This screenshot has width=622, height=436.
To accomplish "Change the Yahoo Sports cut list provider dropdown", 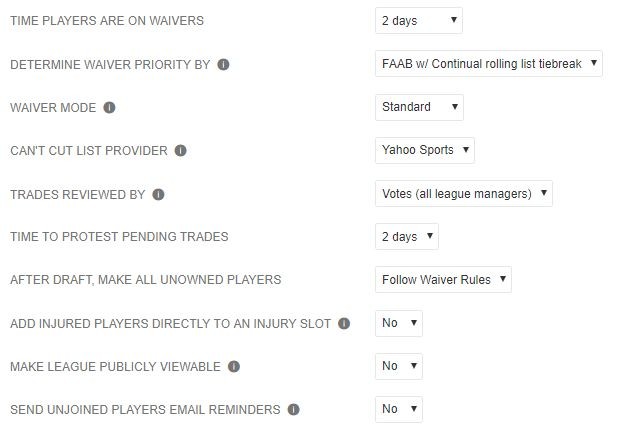I will point(424,150).
